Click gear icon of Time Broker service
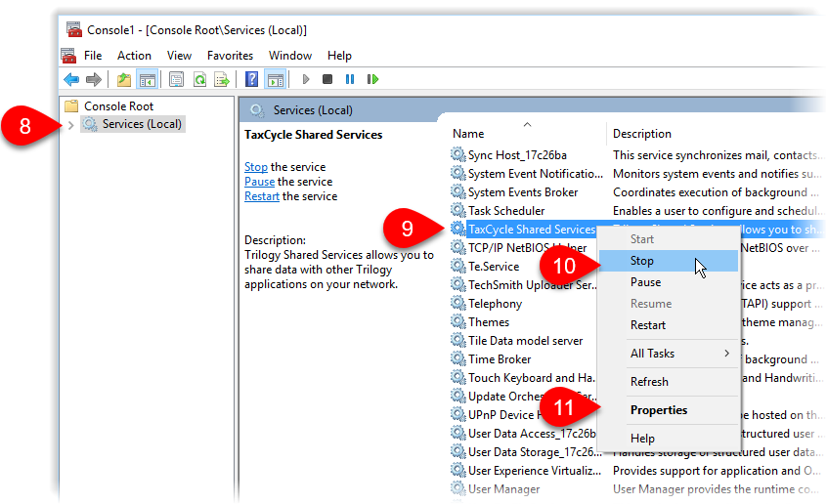This screenshot has width=827, height=504. 457,359
